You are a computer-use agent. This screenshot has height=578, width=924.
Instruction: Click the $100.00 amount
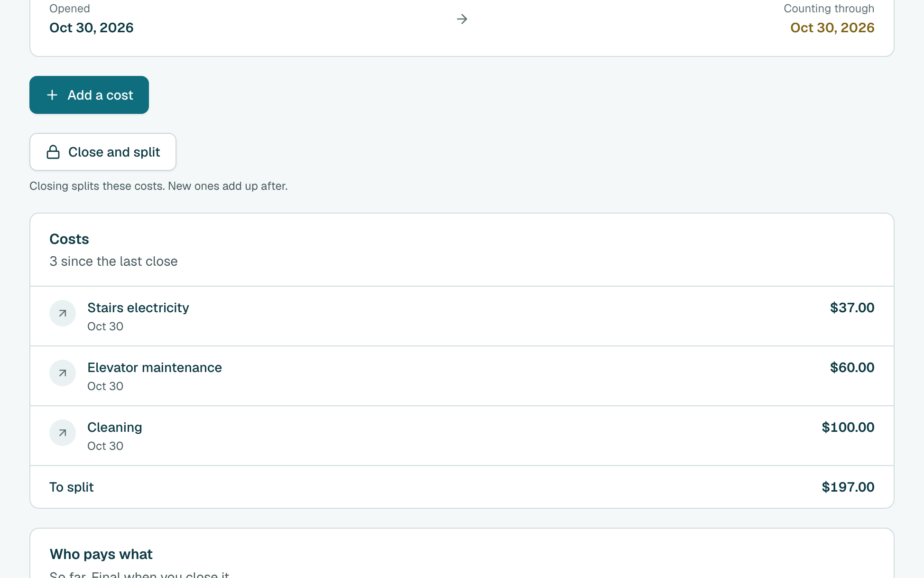pos(848,427)
